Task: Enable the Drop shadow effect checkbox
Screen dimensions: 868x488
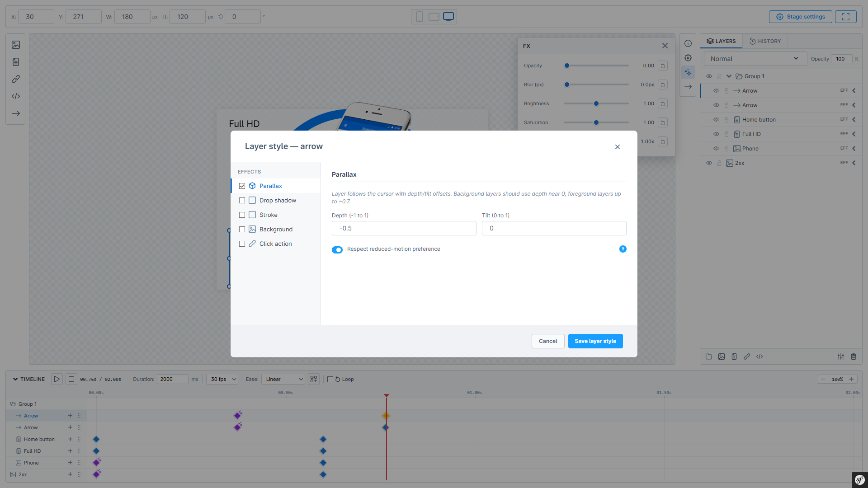Action: tap(242, 201)
